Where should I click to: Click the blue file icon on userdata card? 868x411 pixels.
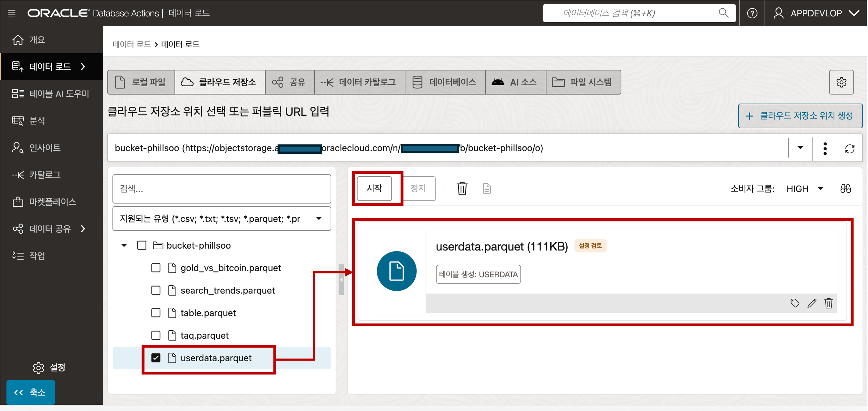396,271
